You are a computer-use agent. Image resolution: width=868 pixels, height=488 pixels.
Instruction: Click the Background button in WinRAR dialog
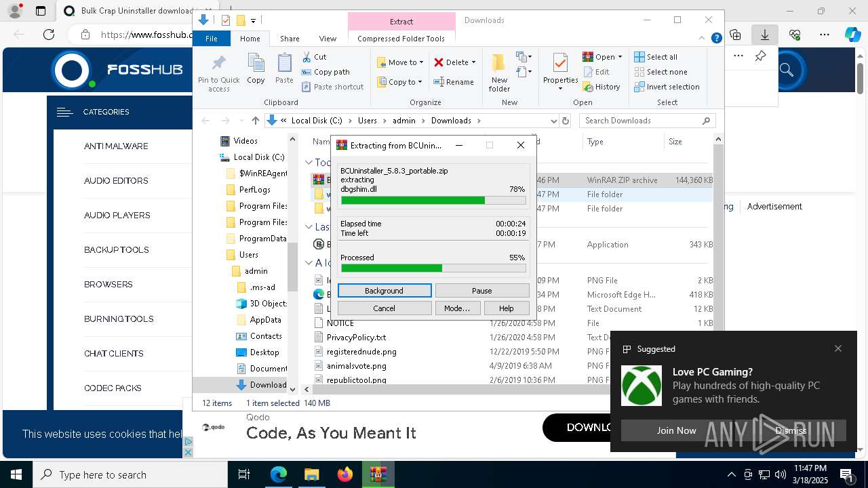tap(384, 291)
